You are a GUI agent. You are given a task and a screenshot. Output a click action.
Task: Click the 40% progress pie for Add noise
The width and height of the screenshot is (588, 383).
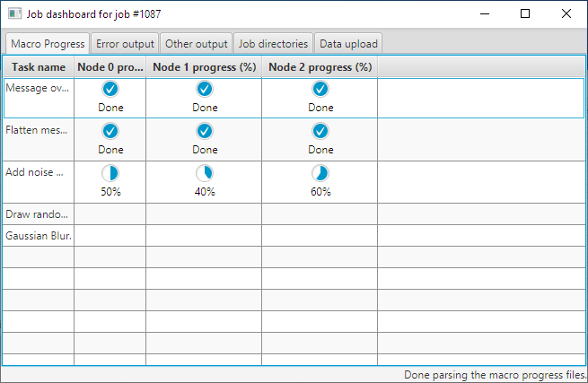click(x=205, y=173)
